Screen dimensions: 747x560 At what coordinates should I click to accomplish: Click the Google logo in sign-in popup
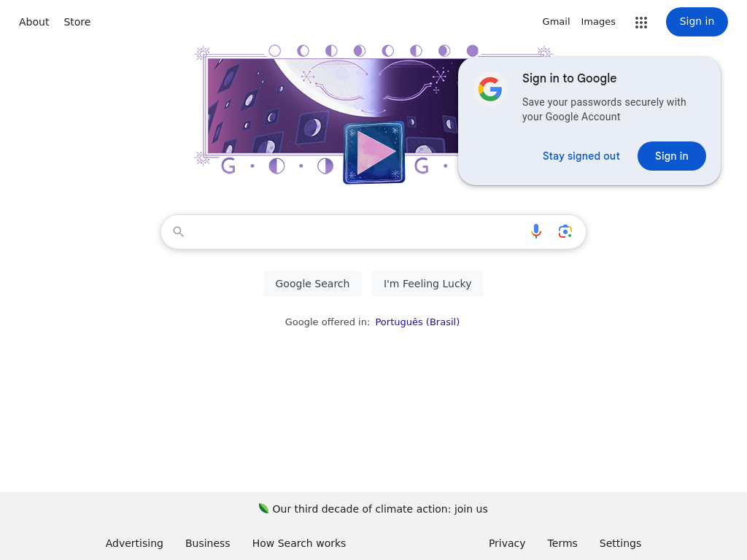click(490, 90)
